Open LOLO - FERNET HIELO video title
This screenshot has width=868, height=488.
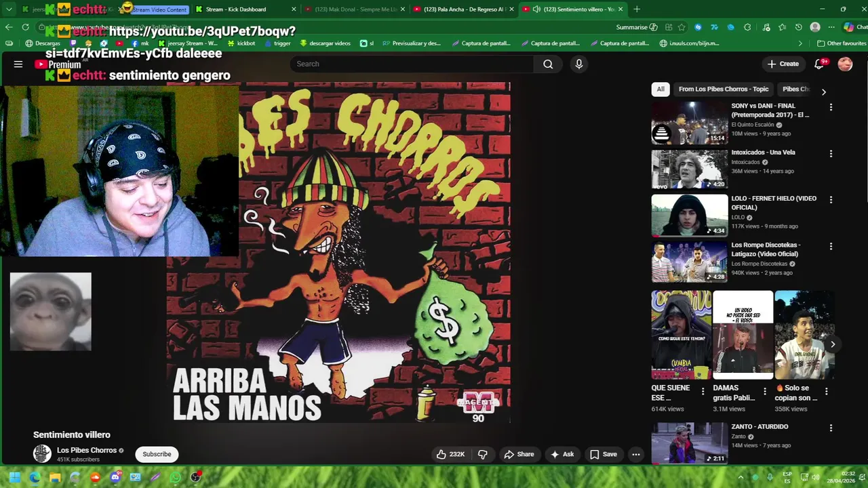coord(774,203)
